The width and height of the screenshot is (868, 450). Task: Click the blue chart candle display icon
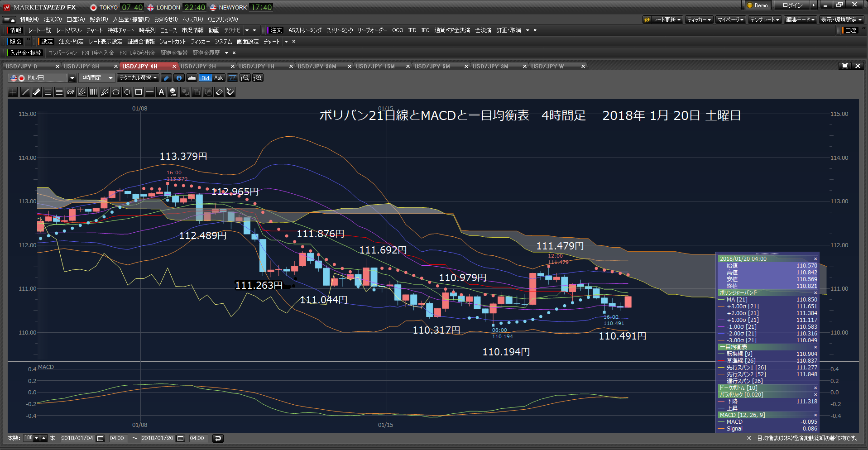point(232,78)
